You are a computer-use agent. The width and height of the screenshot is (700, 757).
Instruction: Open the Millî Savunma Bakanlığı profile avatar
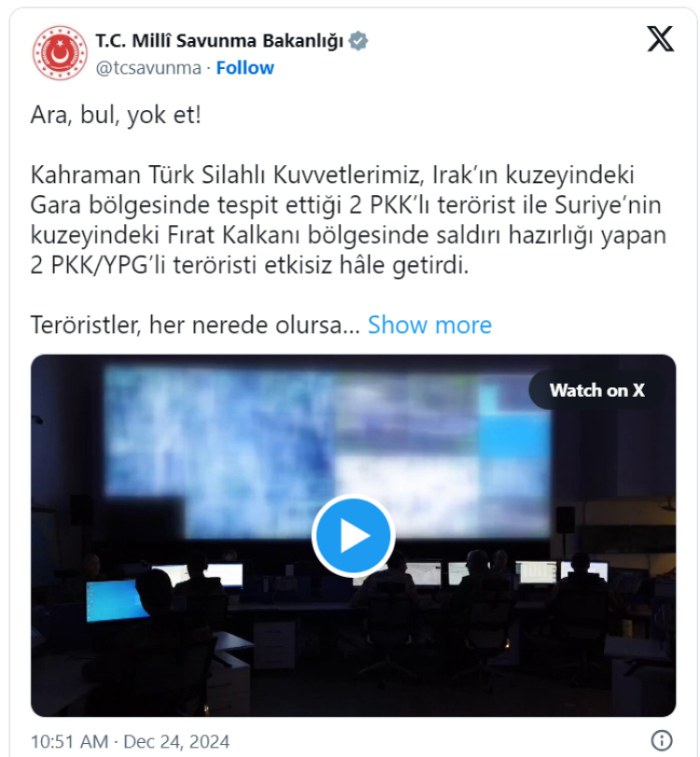coord(60,52)
